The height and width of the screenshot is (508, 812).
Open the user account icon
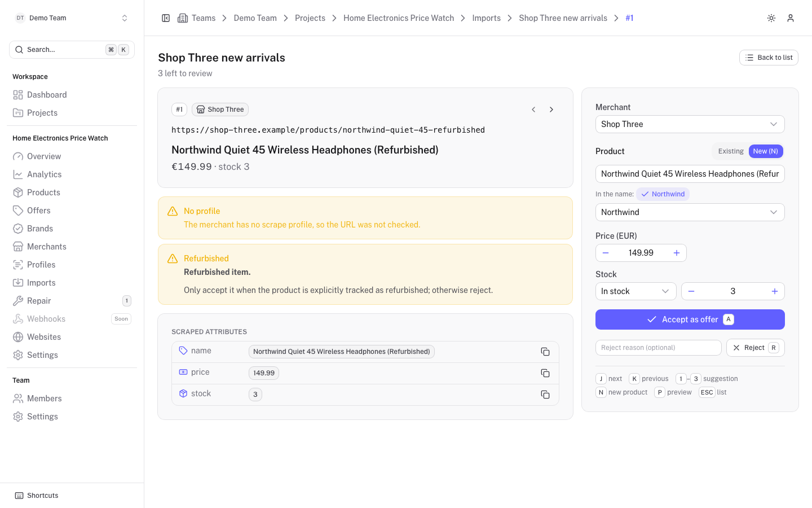(791, 18)
